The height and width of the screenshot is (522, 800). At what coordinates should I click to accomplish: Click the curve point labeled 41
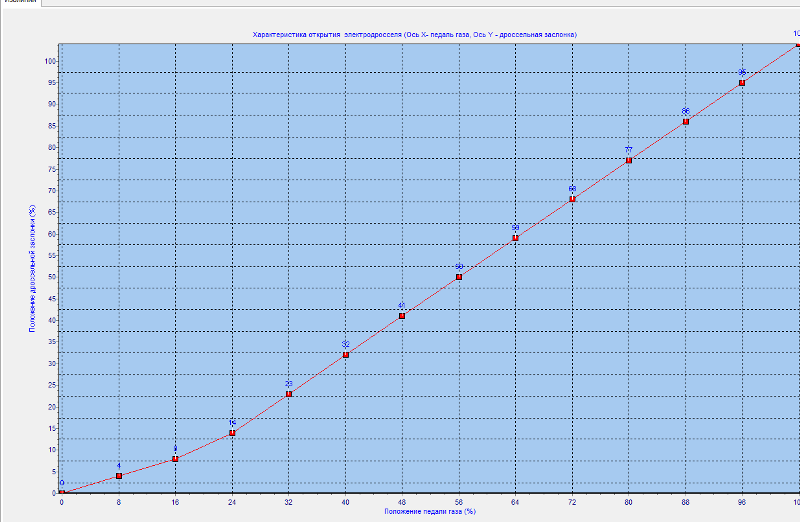(x=402, y=316)
